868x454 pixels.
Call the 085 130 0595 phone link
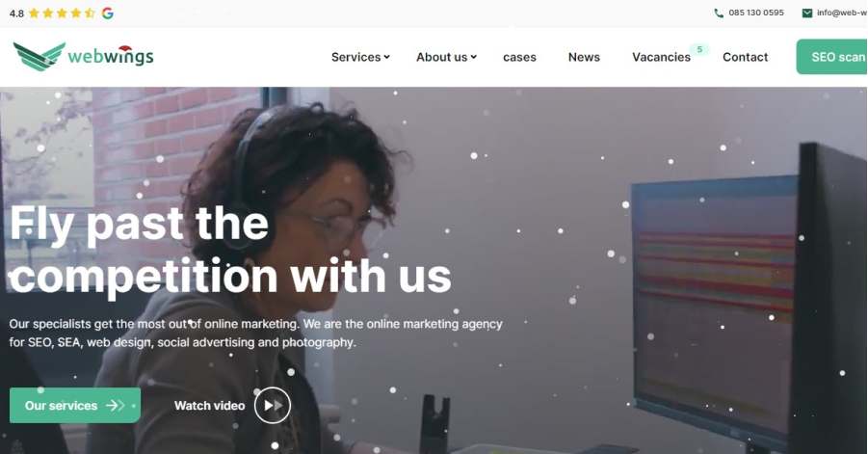click(x=756, y=13)
